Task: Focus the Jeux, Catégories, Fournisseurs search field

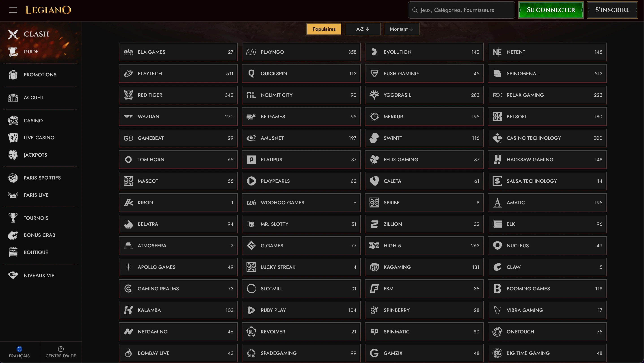Action: (x=462, y=10)
